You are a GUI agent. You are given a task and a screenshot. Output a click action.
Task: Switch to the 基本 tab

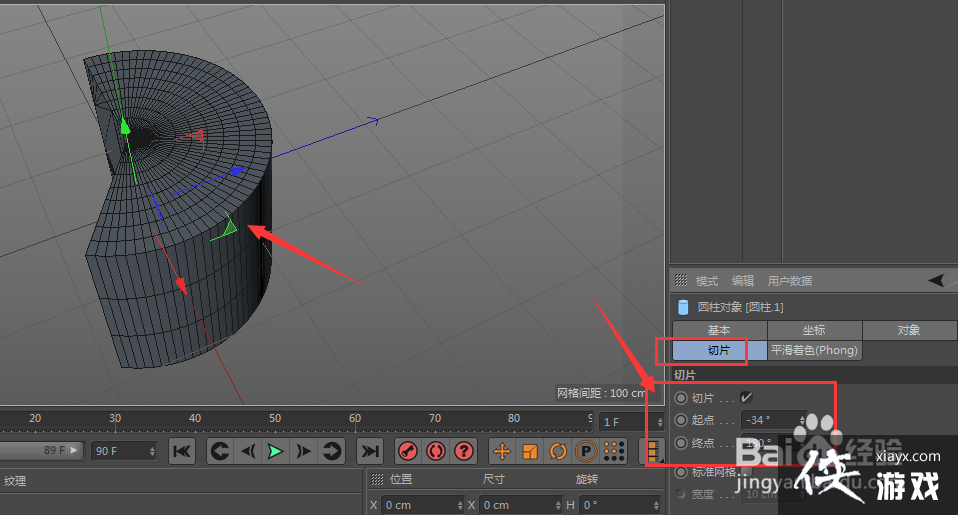719,330
